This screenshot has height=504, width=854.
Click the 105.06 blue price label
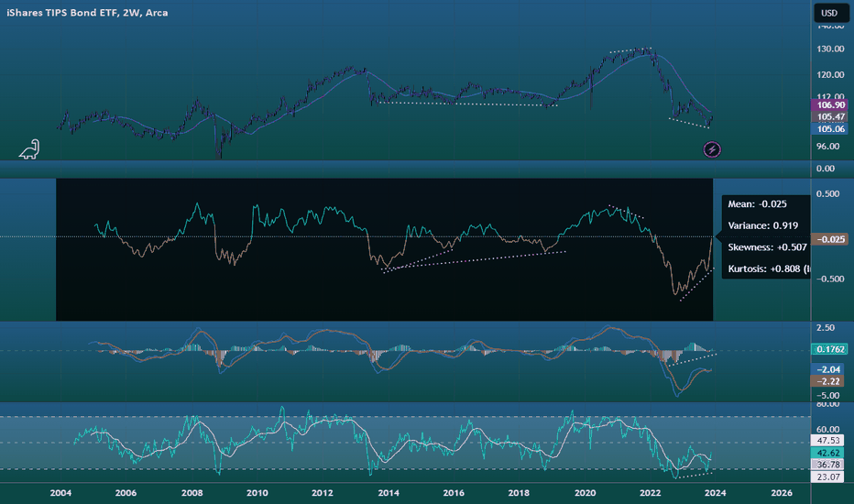[829, 128]
